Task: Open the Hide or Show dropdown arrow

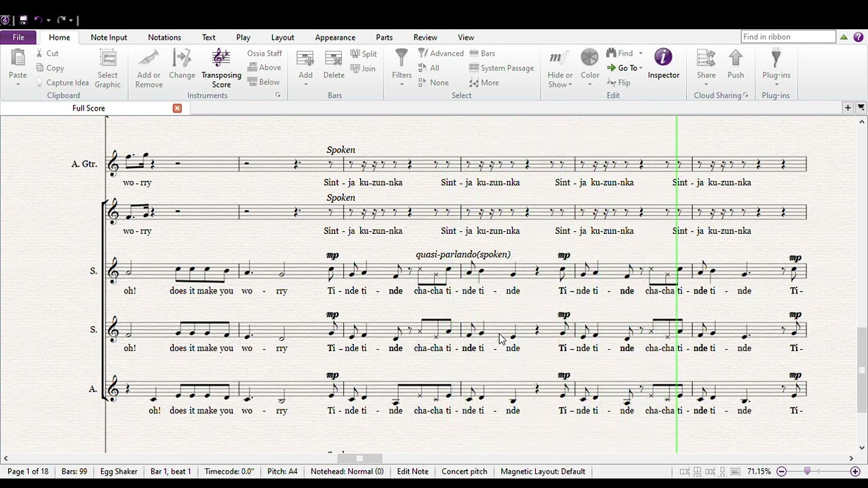Action: 570,85
